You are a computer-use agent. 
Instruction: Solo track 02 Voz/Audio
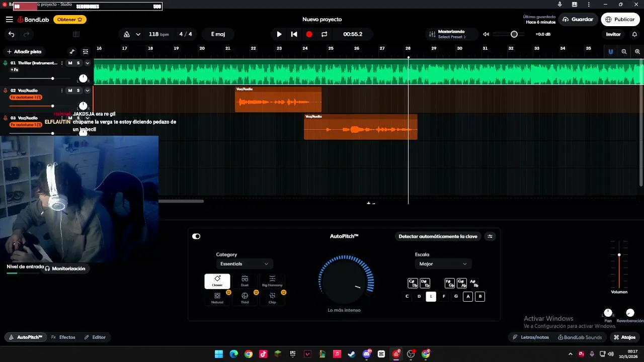click(x=78, y=90)
